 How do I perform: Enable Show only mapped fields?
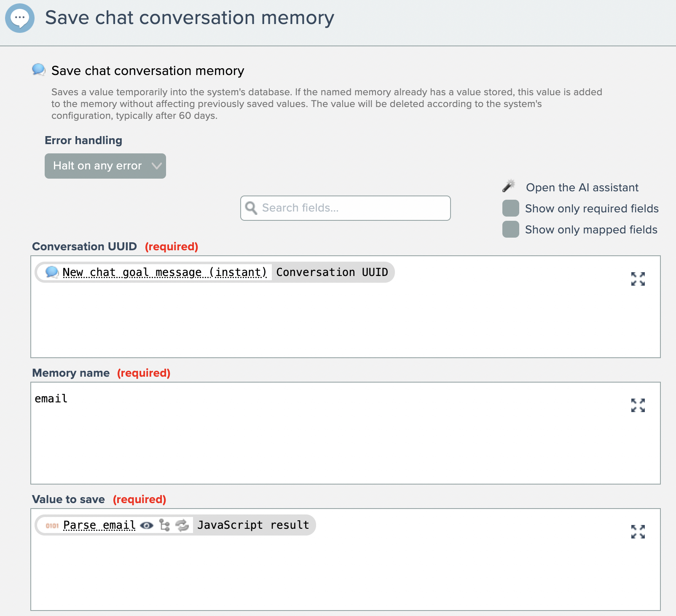coord(511,230)
